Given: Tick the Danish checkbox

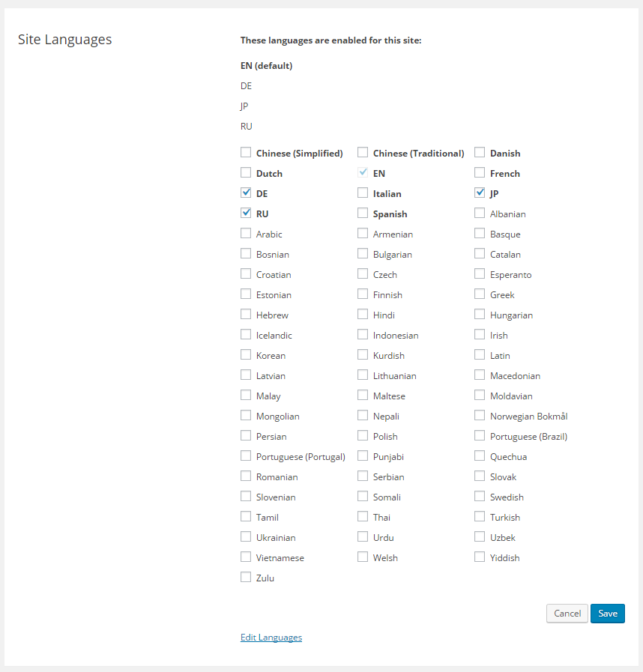Looking at the screenshot, I should pyautogui.click(x=480, y=153).
